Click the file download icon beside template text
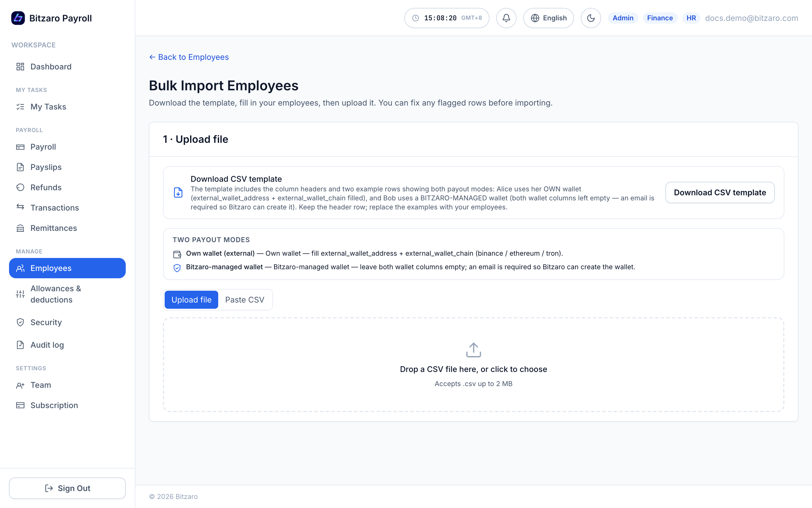This screenshot has height=508, width=812. tap(178, 192)
